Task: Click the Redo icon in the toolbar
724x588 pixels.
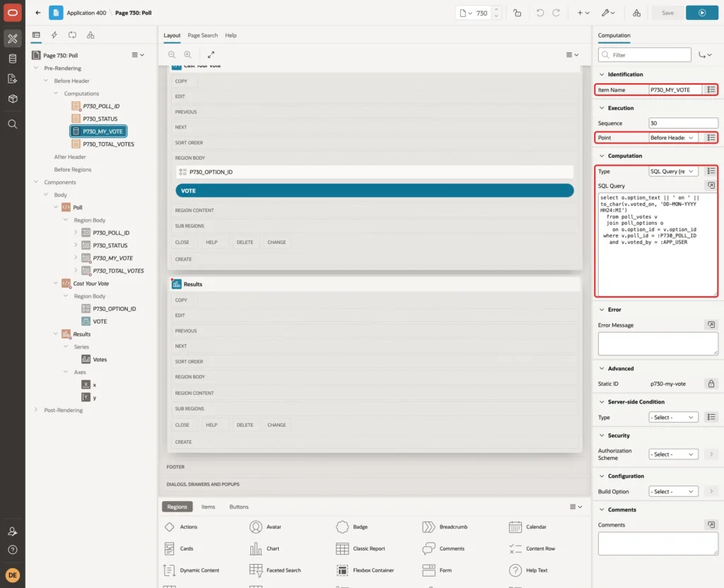Action: [556, 13]
